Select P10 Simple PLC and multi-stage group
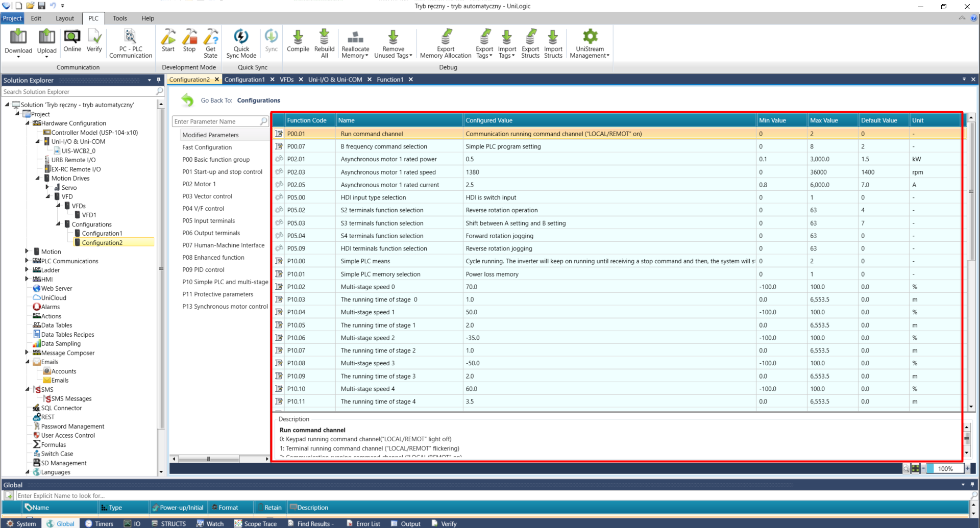 point(225,282)
